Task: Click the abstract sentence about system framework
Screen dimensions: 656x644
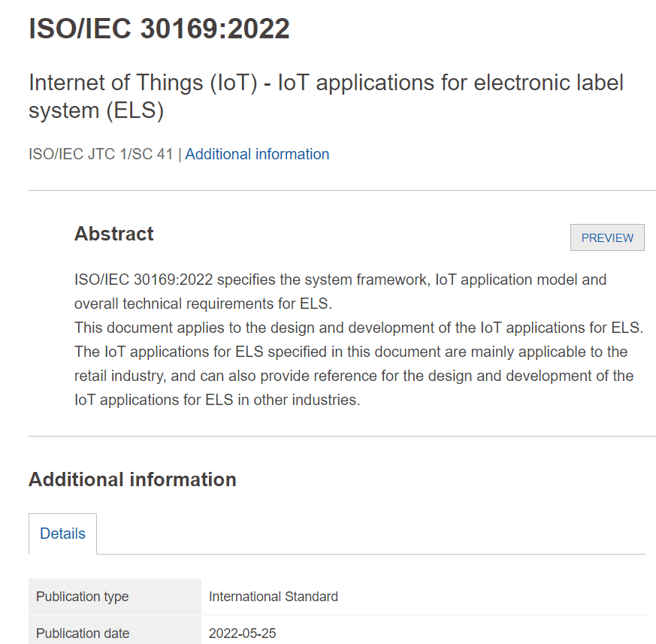Action: point(340,280)
